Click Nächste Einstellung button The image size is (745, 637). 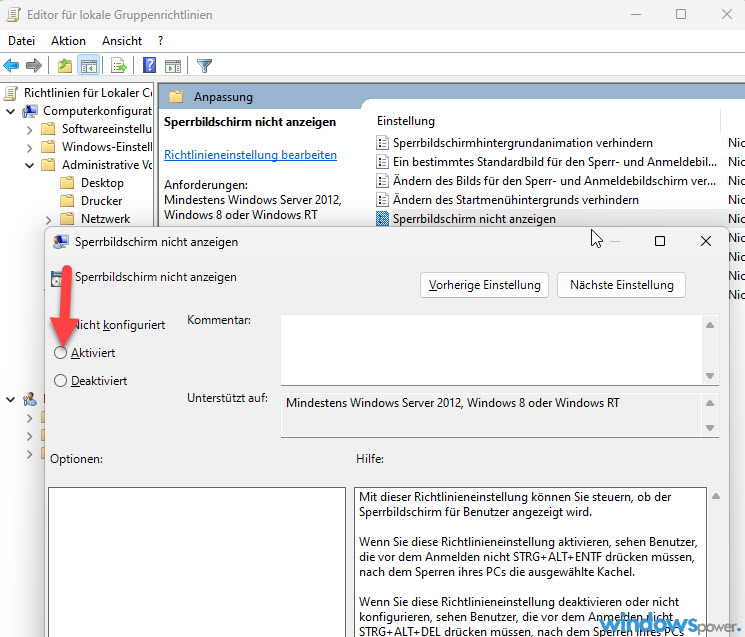[621, 285]
